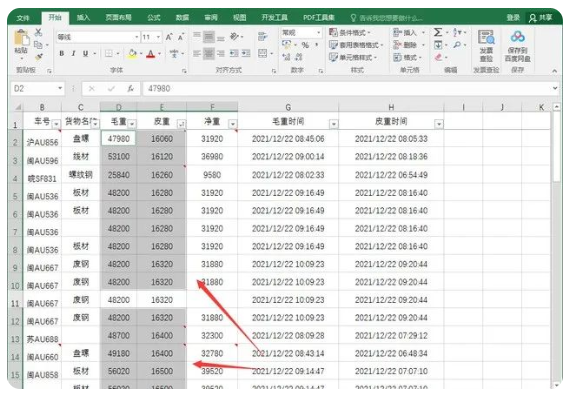Click the Insert Function fx icon

(x=130, y=88)
